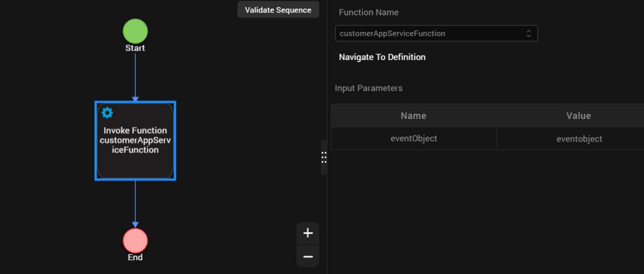The height and width of the screenshot is (274, 644).
Task: Click the Input Parameters section label
Action: click(x=369, y=88)
